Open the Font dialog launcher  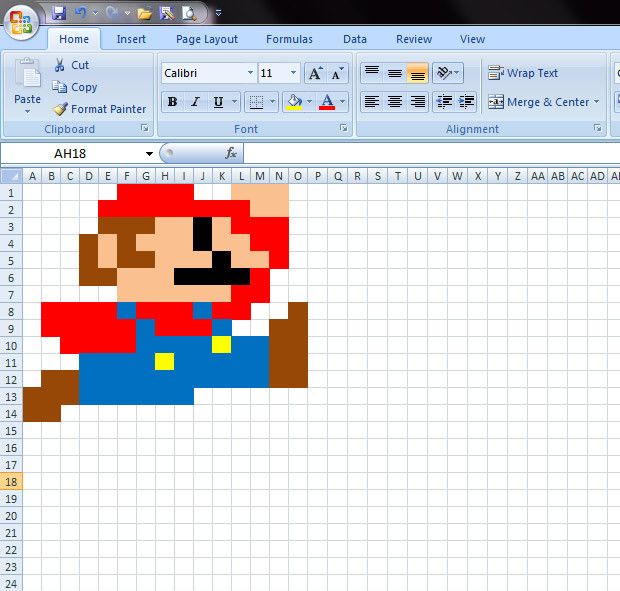tap(344, 128)
